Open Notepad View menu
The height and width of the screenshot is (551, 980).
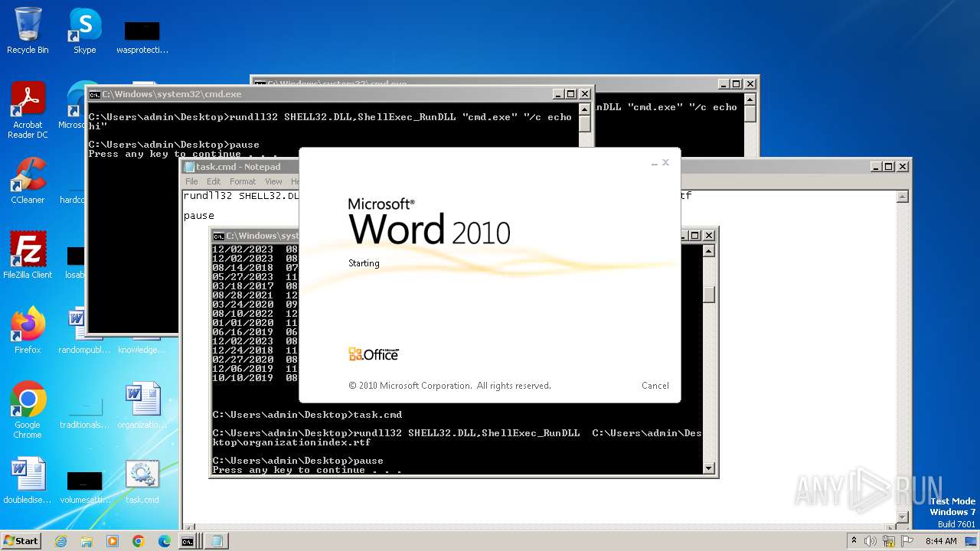(x=273, y=181)
